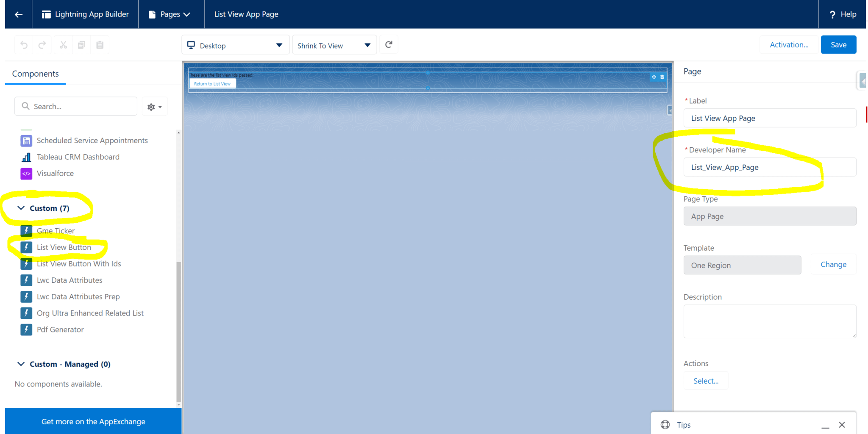Click the Visualforce component icon
Viewport: 868px width, 434px height.
(26, 174)
